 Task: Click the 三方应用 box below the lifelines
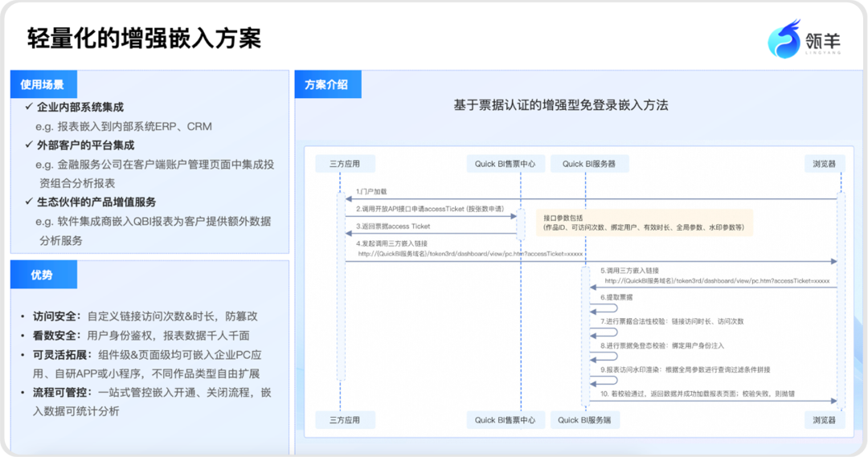[x=345, y=420]
